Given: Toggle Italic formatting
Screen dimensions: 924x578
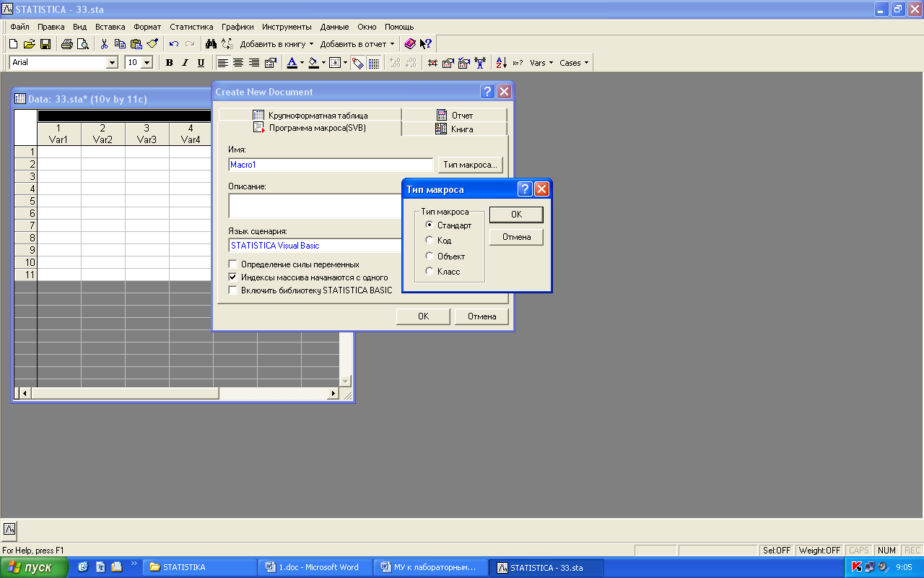Looking at the screenshot, I should coord(185,63).
